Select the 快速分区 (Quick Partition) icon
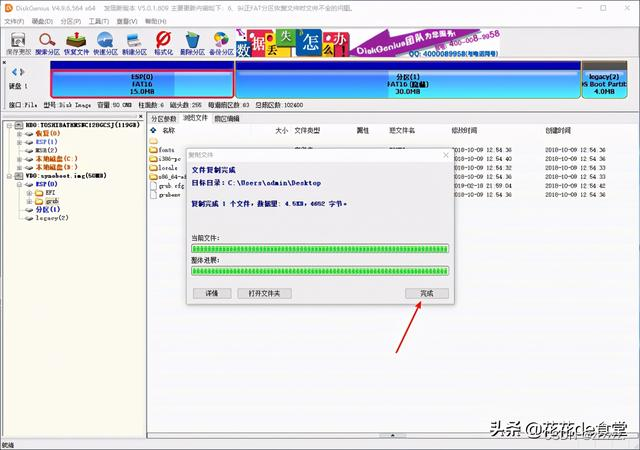 pos(105,42)
